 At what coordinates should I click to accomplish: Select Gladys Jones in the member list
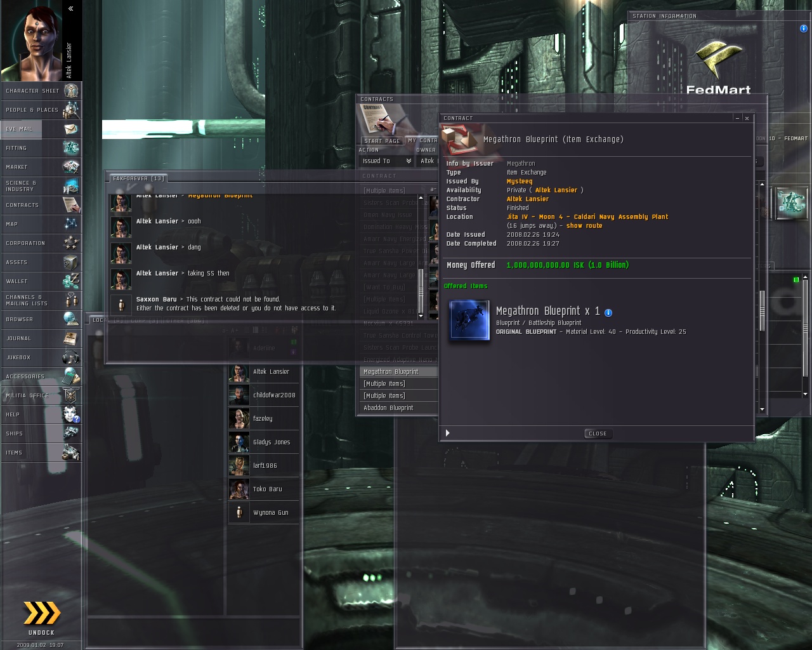263,442
